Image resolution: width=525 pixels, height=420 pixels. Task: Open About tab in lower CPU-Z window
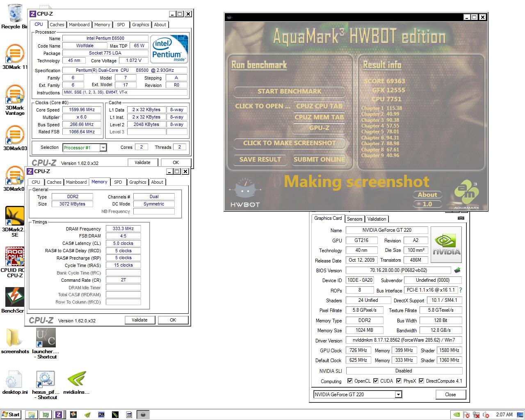tap(157, 182)
